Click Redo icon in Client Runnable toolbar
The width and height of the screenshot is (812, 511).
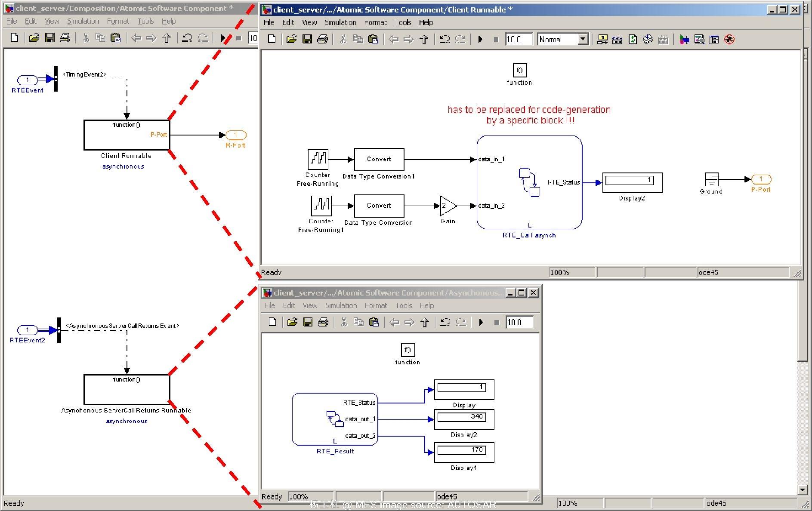coord(460,39)
